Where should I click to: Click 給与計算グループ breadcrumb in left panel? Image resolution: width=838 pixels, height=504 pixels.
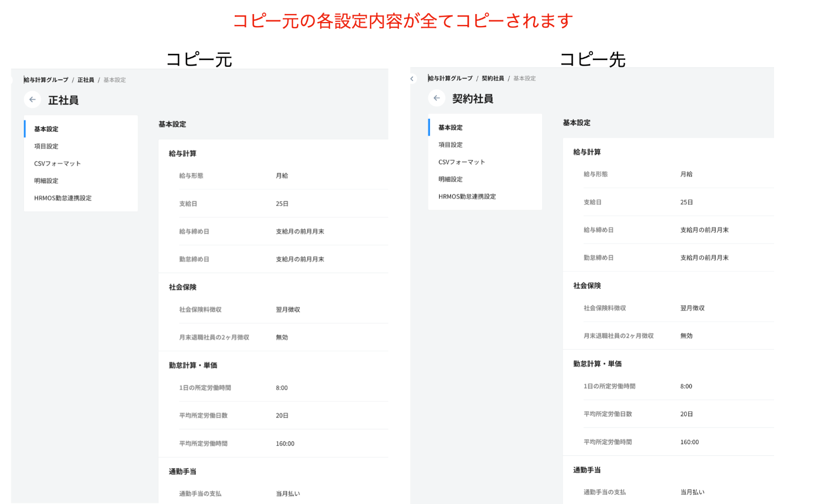point(46,80)
